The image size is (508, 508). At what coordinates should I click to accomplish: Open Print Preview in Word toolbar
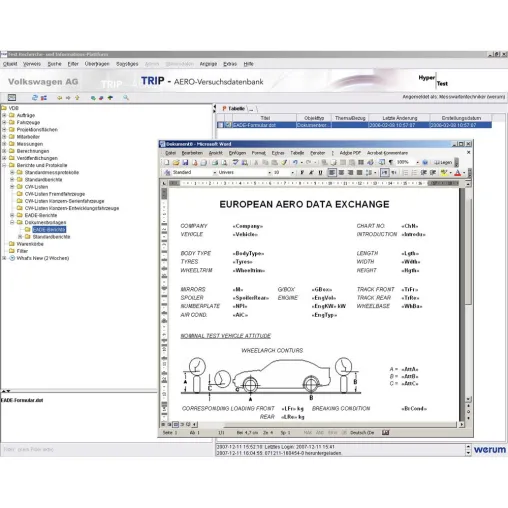click(224, 162)
